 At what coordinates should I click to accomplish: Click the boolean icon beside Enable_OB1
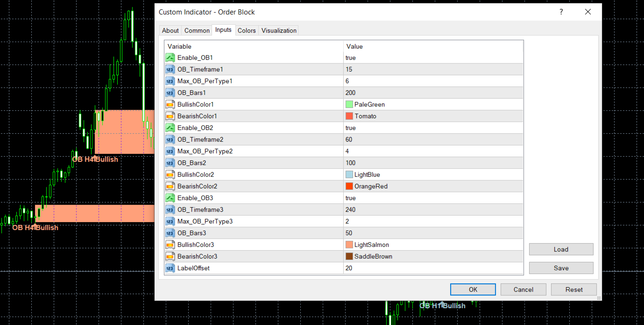[170, 58]
